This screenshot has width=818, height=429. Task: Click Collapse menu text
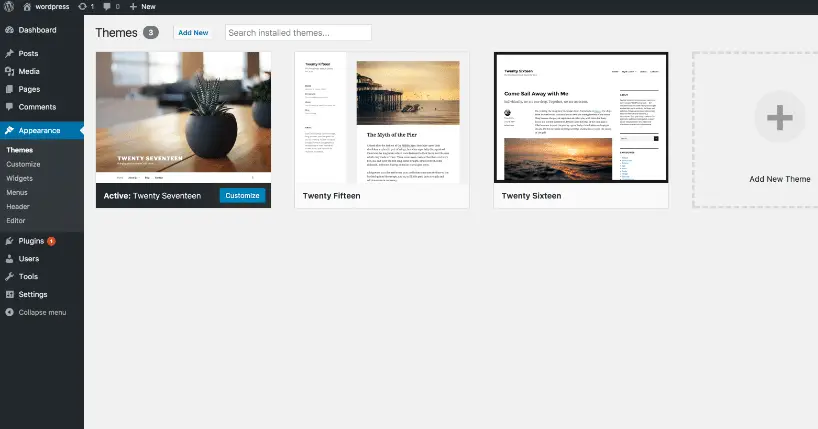click(x=42, y=312)
